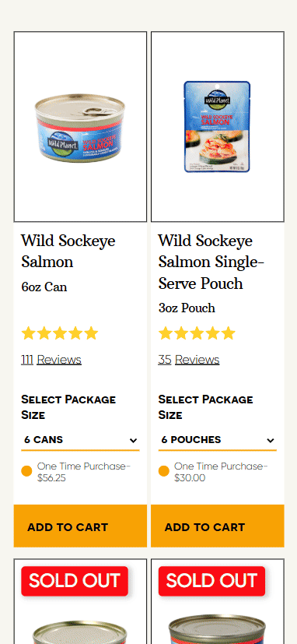The width and height of the screenshot is (297, 644).
Task: Expand the 6 POUCHES package size dropdown
Action: (218, 440)
